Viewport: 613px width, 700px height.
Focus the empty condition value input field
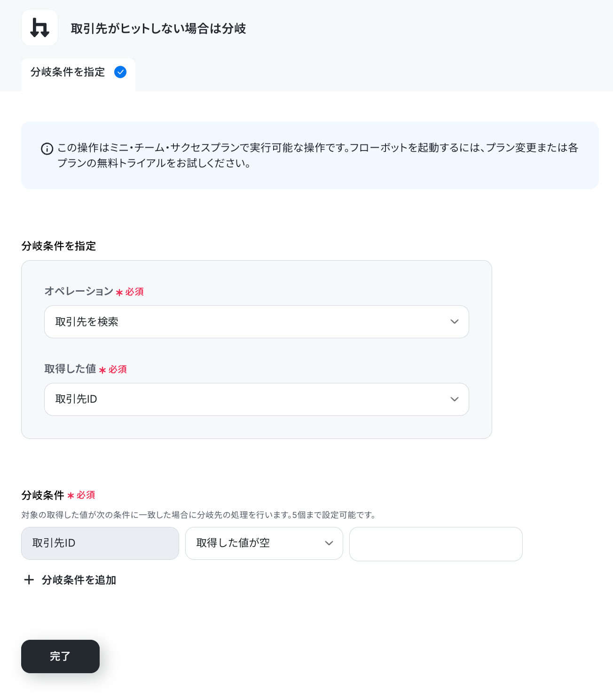436,544
